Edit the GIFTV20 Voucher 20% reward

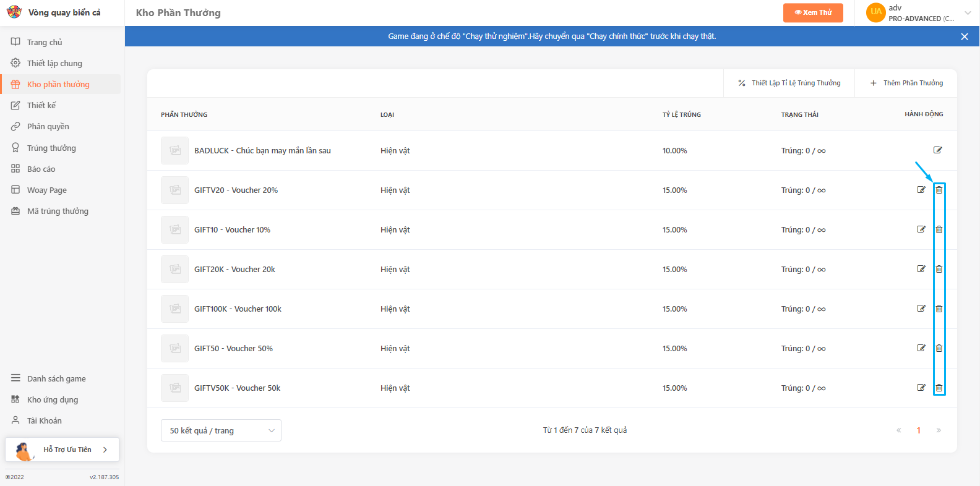921,190
